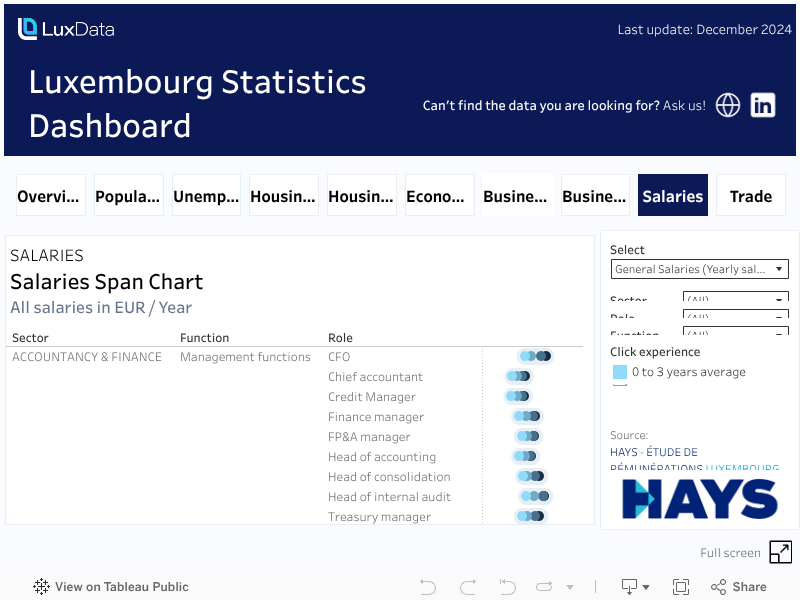Click the Tableau toolbar fullscreen icon

tap(681, 587)
